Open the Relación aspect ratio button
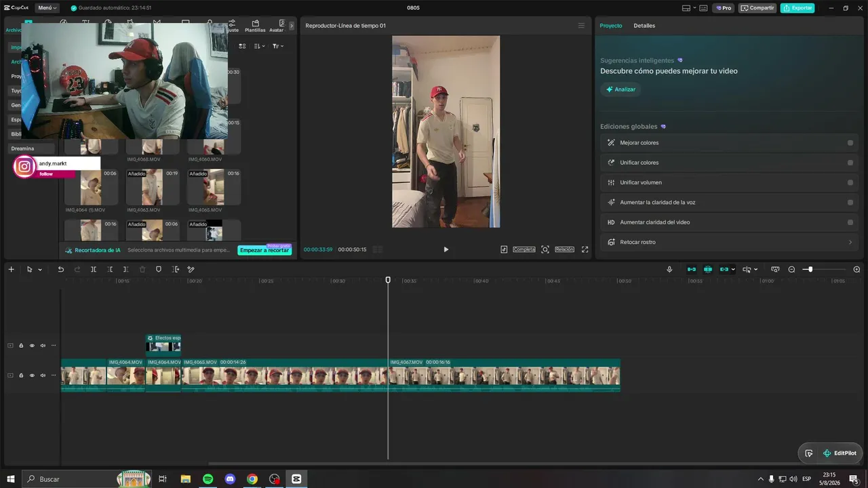Screen dimensions: 868x488 pos(564,249)
